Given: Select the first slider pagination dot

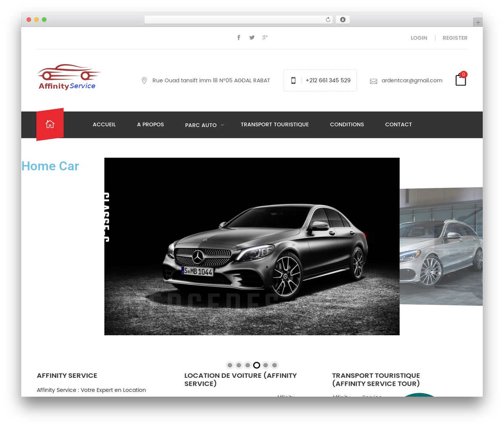Looking at the screenshot, I should pos(230,365).
